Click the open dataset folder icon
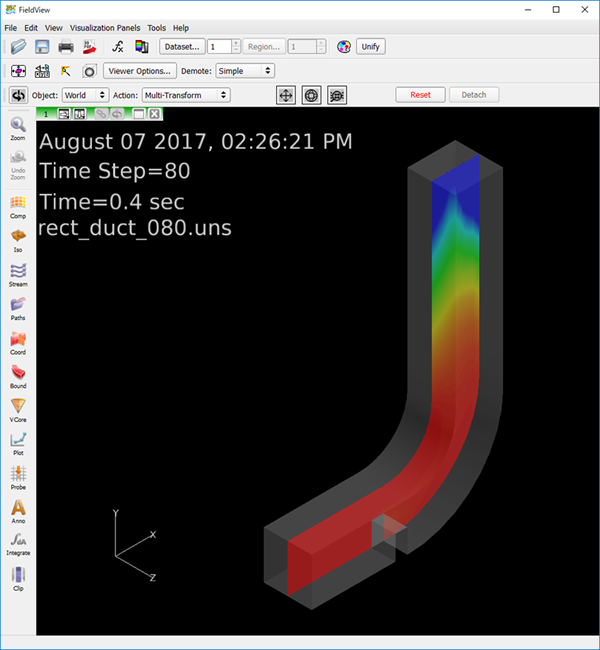 tap(18, 46)
